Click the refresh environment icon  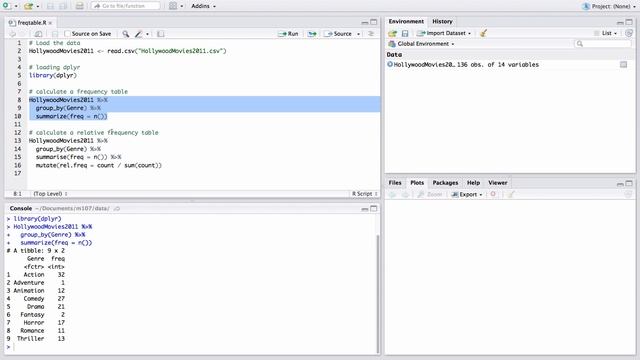(629, 33)
